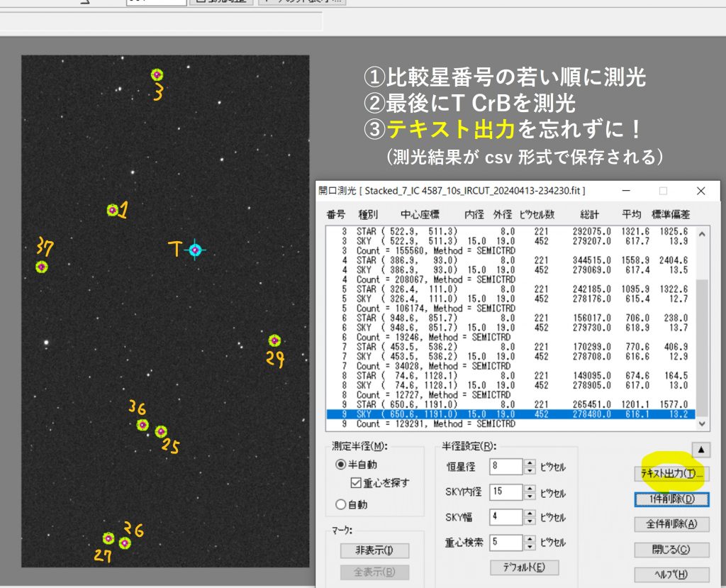
Task: Select row Count = 19246, Method = SEMICTRD
Action: [x=510, y=337]
